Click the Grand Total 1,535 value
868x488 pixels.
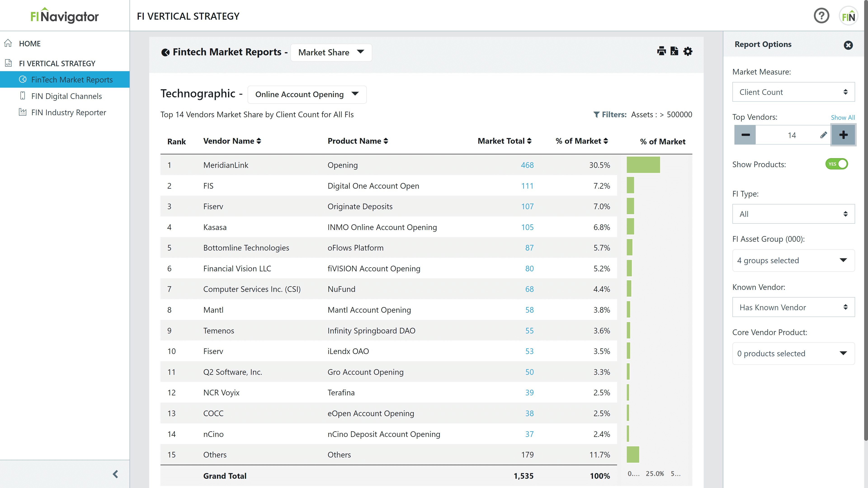(x=523, y=476)
